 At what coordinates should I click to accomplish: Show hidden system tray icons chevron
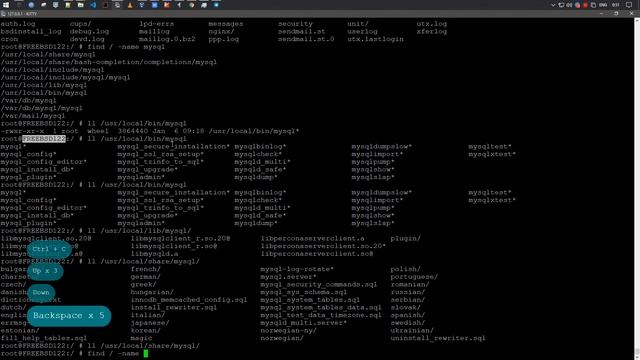tap(553, 5)
